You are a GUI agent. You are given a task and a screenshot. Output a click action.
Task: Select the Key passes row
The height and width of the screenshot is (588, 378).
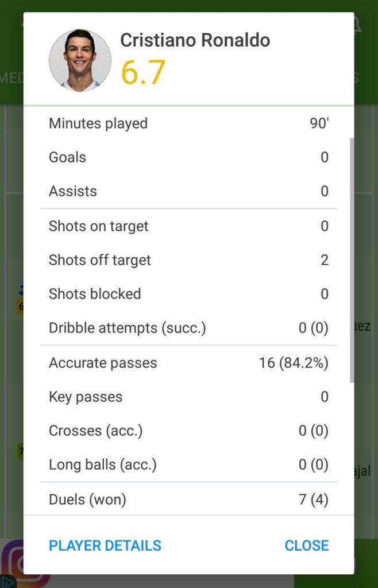[188, 397]
